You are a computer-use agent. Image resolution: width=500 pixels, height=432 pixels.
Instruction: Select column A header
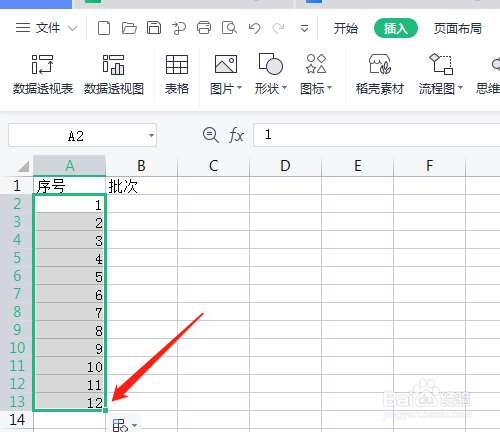tap(69, 166)
